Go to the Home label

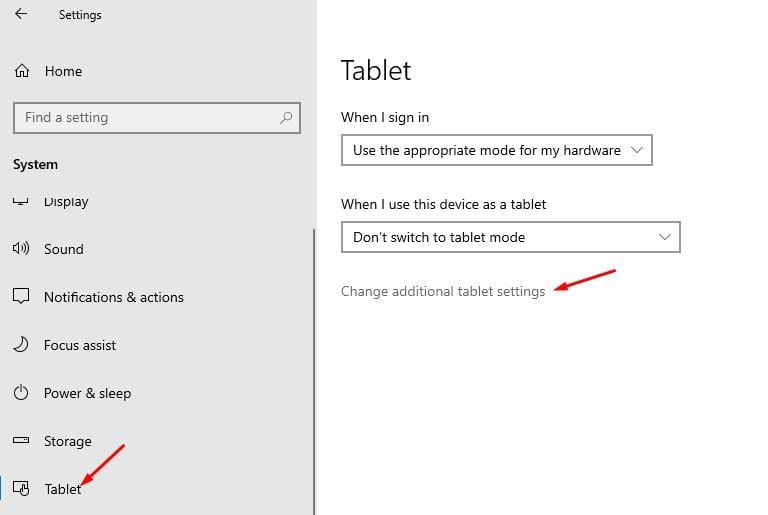pos(63,72)
